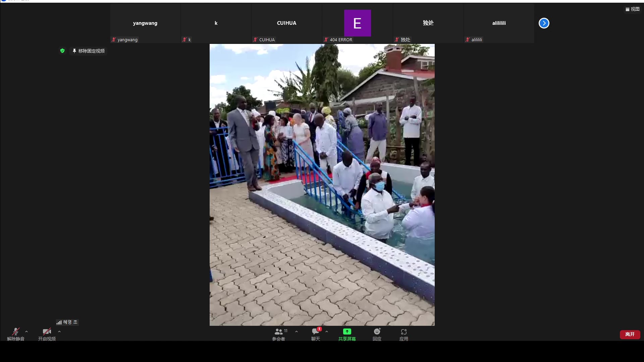Select the yangwang participant tile
The width and height of the screenshot is (644, 362).
[145, 23]
